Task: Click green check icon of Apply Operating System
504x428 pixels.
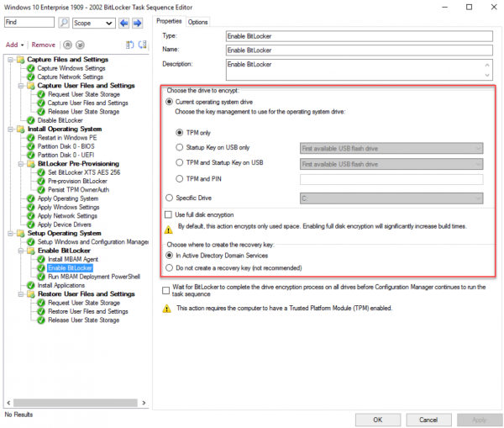Action: click(31, 198)
